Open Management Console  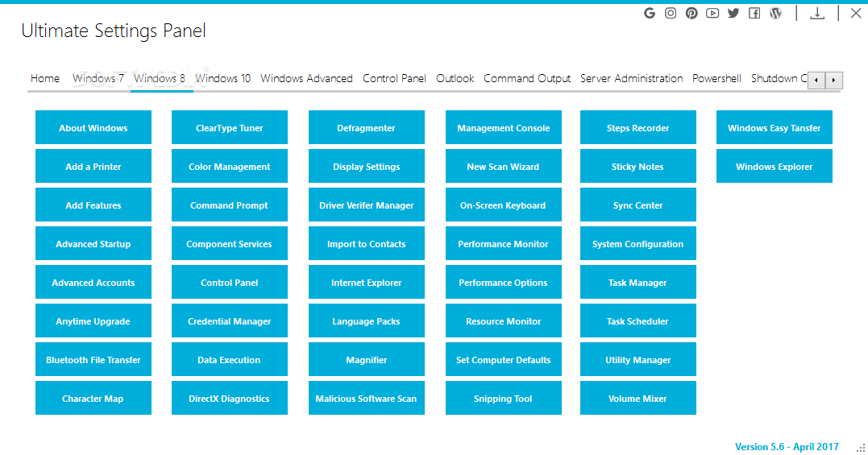tap(504, 128)
